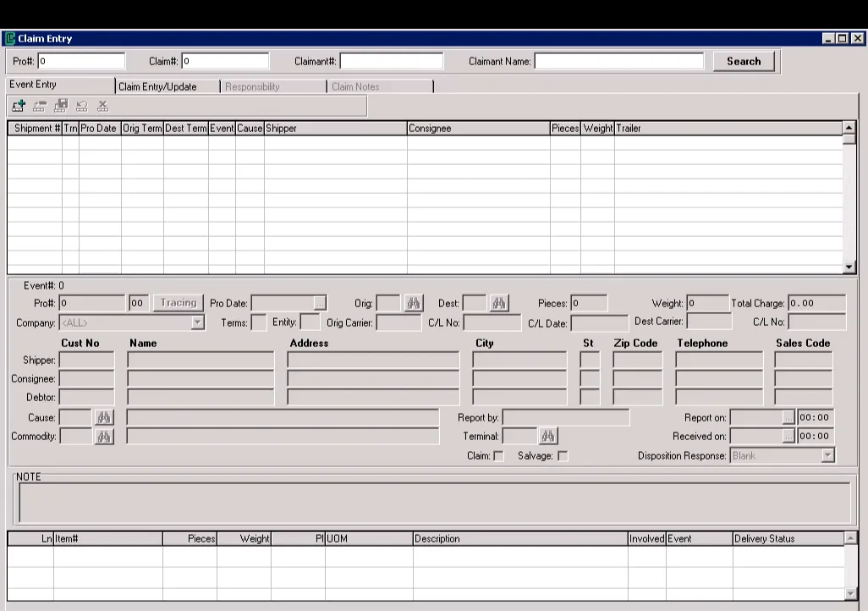Screen dimensions: 868x611
Task: Click the Orig Carrier field
Action: pos(398,322)
